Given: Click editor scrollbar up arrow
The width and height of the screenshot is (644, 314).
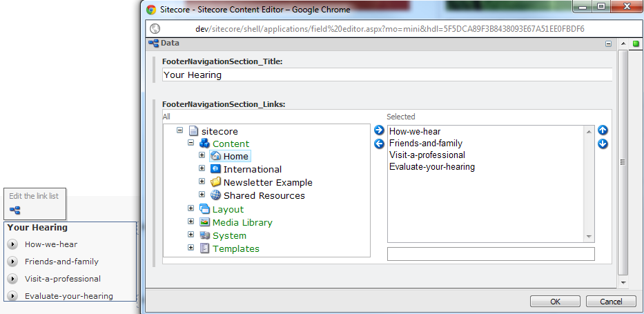Looking at the screenshot, I should pyautogui.click(x=623, y=43).
